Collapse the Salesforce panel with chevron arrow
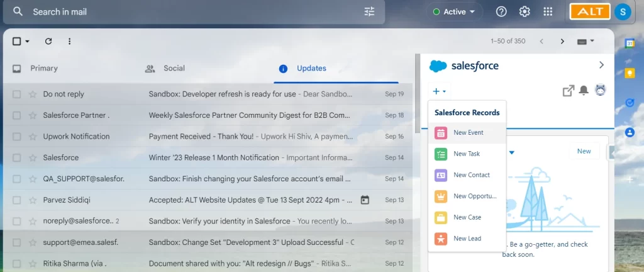 601,65
